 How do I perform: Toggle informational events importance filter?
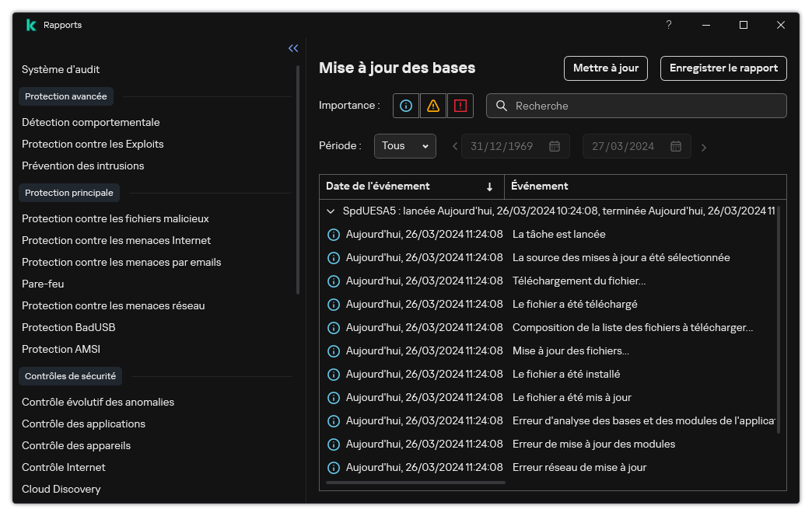click(x=405, y=106)
